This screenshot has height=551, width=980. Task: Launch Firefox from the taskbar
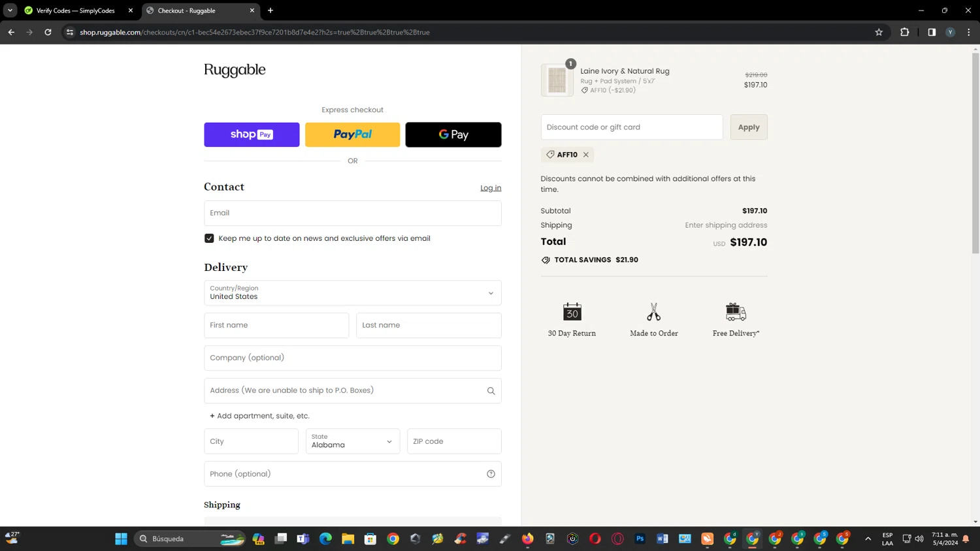527,539
